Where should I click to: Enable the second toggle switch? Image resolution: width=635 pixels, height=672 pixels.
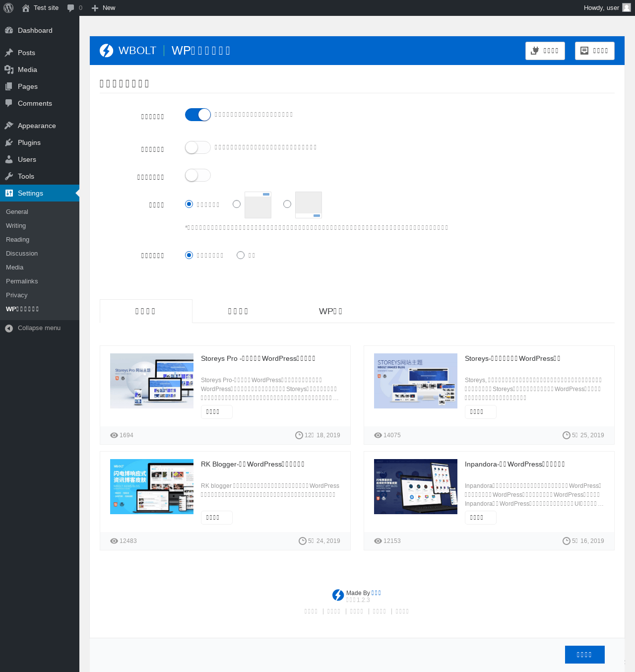198,147
